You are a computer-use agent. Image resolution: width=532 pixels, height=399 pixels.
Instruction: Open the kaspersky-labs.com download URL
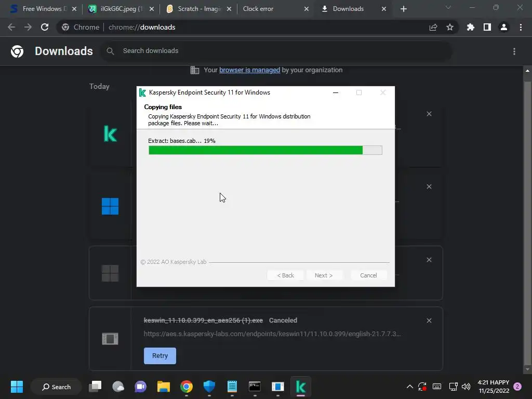pyautogui.click(x=272, y=334)
